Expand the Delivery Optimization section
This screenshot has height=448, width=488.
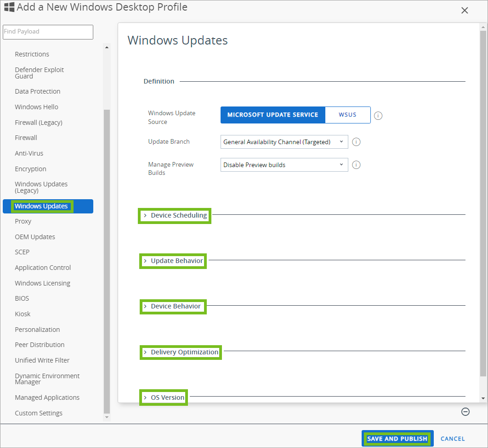[x=181, y=352]
